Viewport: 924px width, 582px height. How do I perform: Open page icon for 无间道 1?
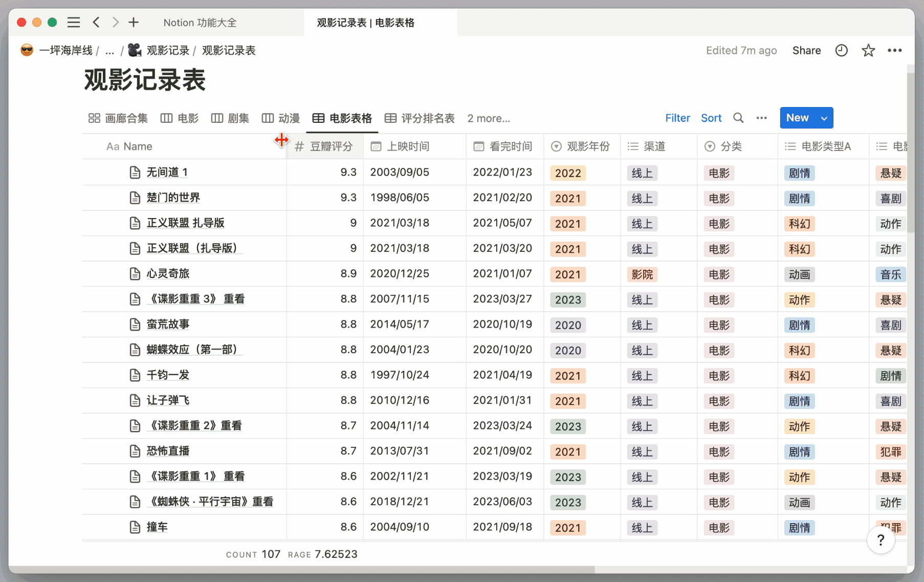[135, 173]
